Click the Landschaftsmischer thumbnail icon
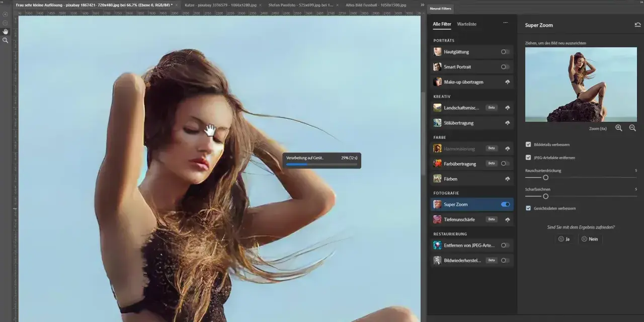Image resolution: width=644 pixels, height=322 pixels. [437, 108]
